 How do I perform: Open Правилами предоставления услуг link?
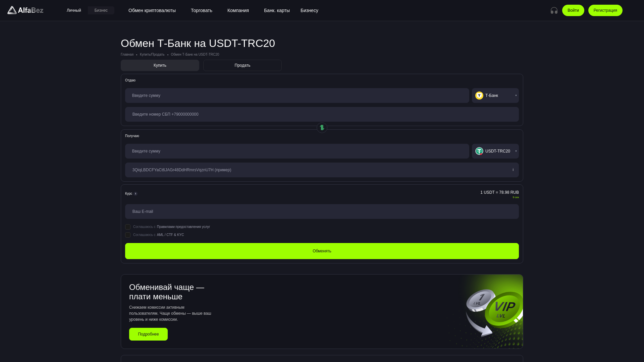183,227
